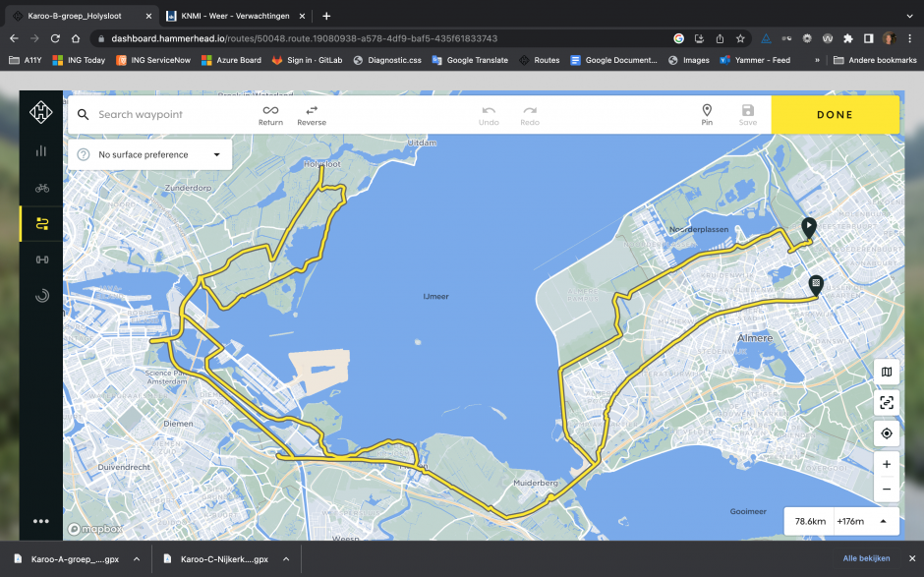Reload the current page

(55, 38)
